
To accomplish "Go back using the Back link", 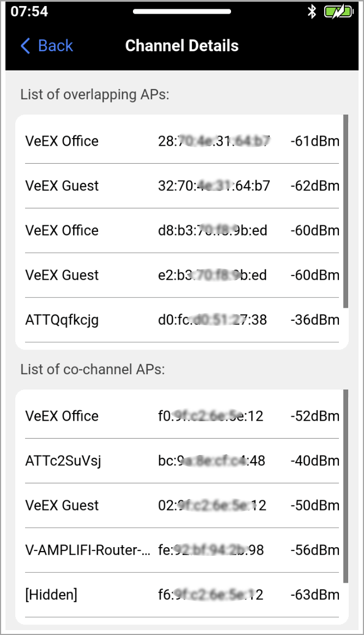I will (x=47, y=46).
